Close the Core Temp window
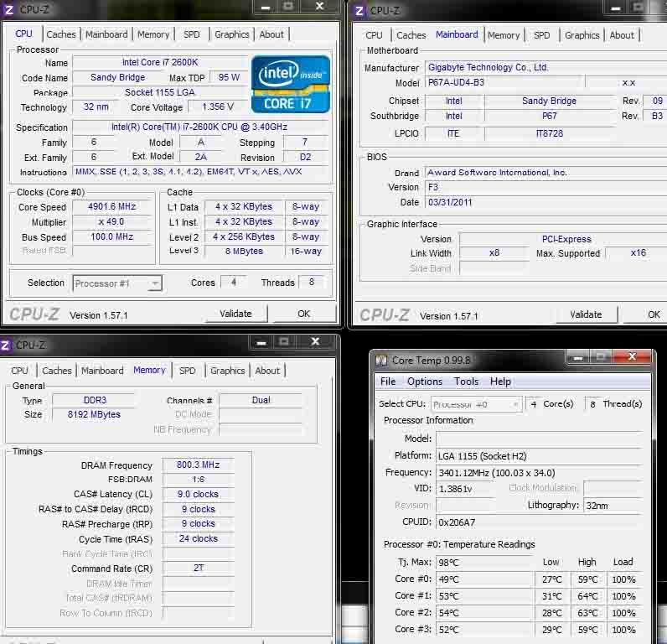This screenshot has height=644, width=667. pyautogui.click(x=632, y=356)
